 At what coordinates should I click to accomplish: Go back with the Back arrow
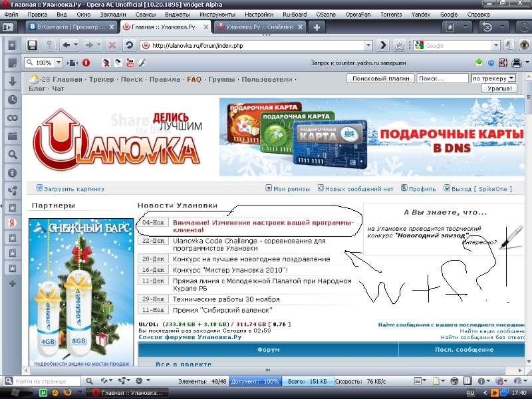click(66, 45)
